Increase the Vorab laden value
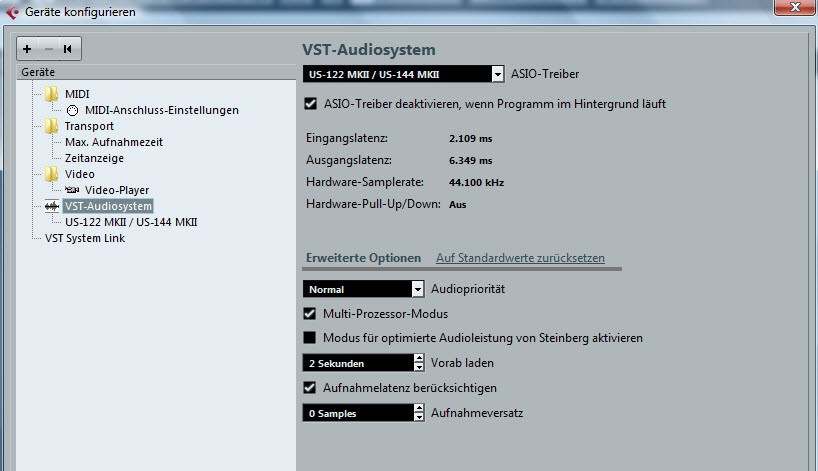Image resolution: width=818 pixels, height=471 pixels. pyautogui.click(x=419, y=358)
